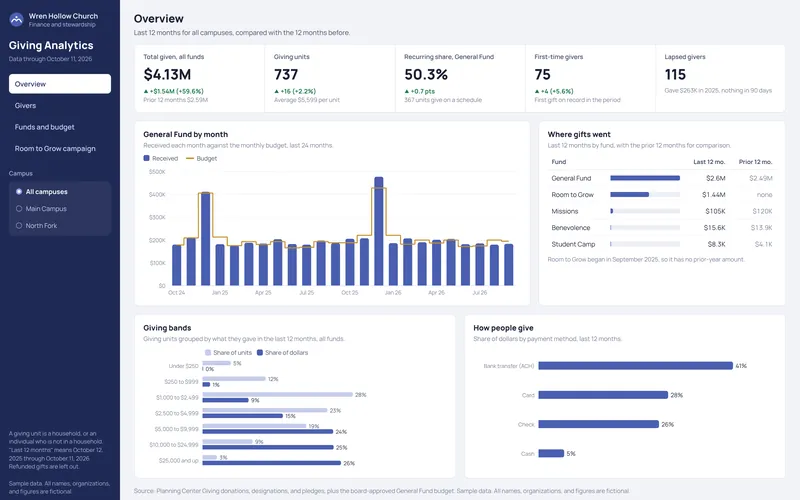Click the Missions fund row label

click(x=565, y=211)
